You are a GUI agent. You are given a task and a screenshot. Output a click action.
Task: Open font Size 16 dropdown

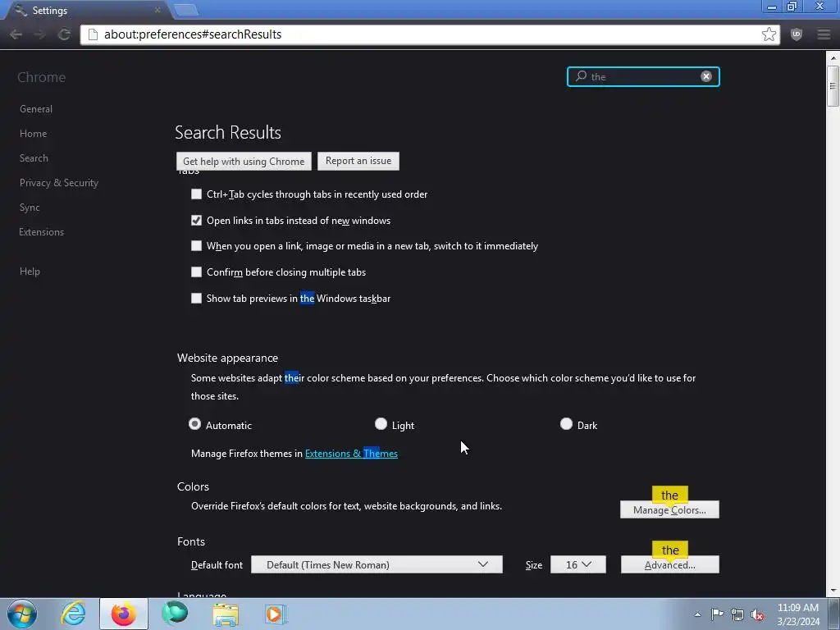tap(578, 564)
